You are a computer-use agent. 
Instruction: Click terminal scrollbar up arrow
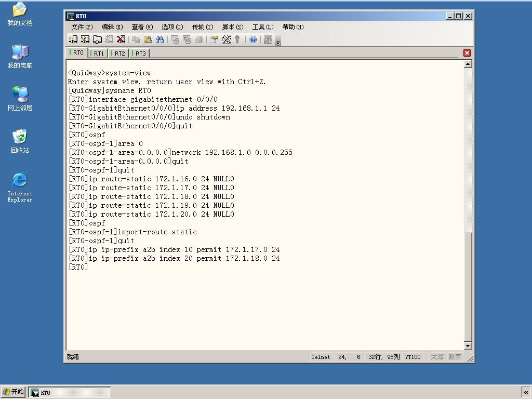468,64
